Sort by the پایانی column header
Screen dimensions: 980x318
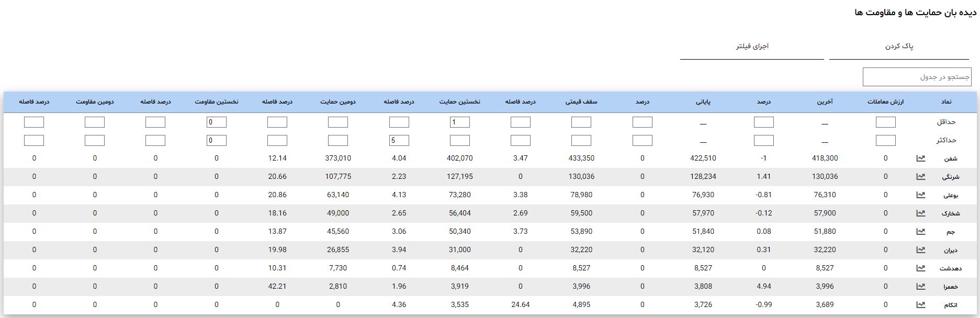[x=703, y=101]
